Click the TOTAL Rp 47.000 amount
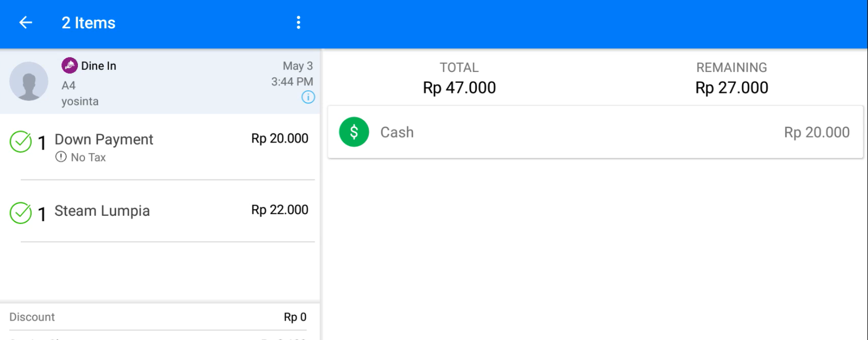The width and height of the screenshot is (868, 340). pos(459,88)
